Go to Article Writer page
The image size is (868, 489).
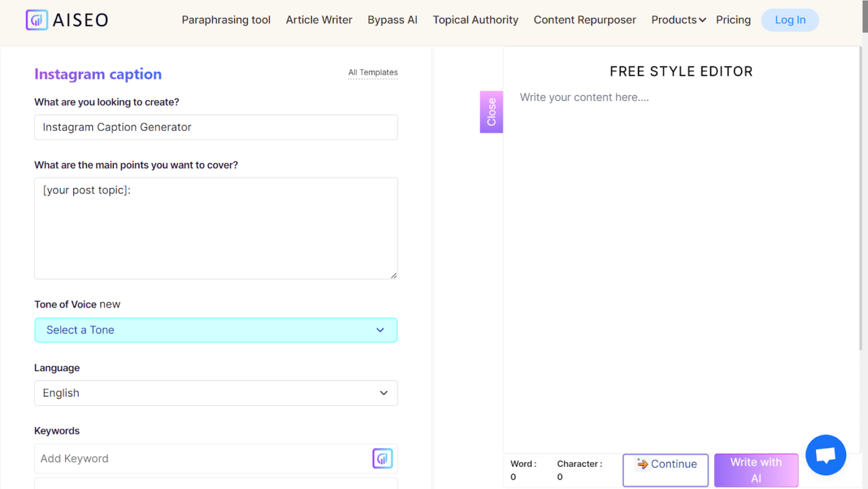(319, 20)
